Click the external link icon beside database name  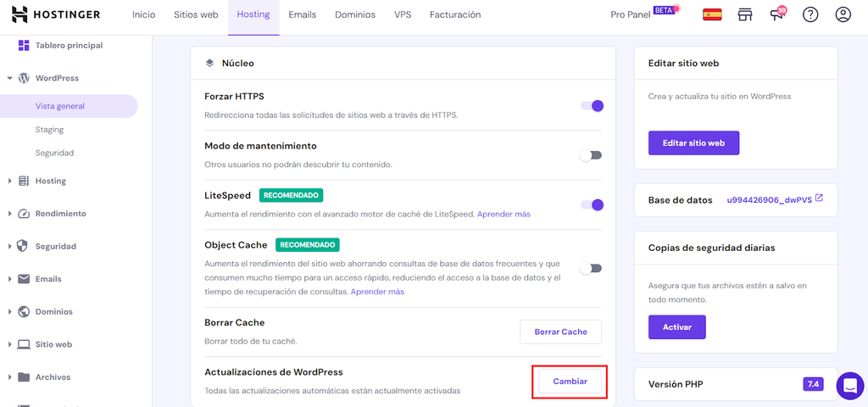point(820,198)
